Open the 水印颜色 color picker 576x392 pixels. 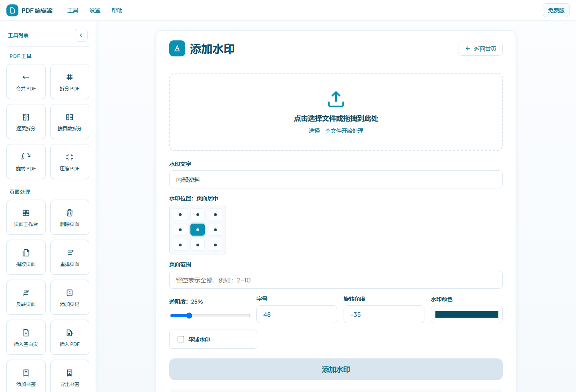[x=467, y=314]
